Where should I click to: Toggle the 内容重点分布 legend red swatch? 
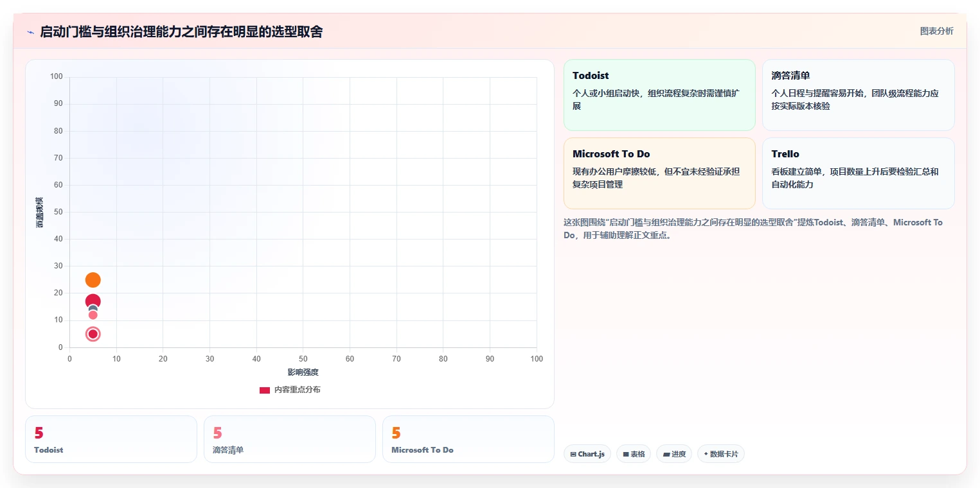[265, 390]
